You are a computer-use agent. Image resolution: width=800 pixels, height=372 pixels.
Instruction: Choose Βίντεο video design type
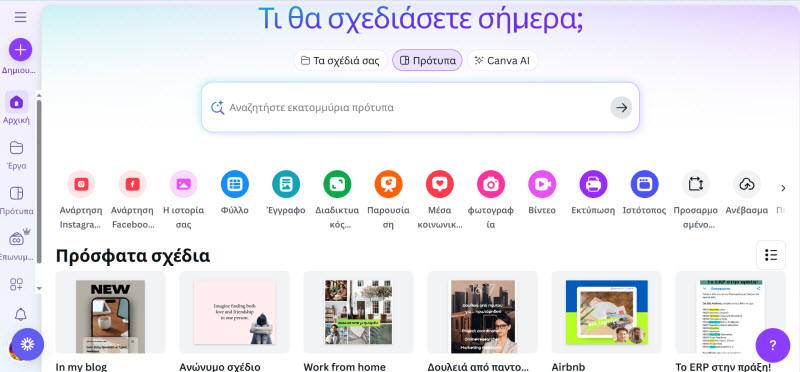542,193
